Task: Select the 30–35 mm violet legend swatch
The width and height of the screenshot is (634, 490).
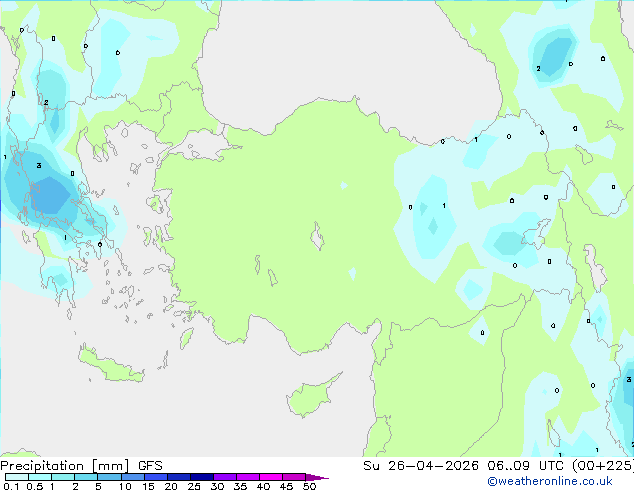Action: (x=225, y=477)
